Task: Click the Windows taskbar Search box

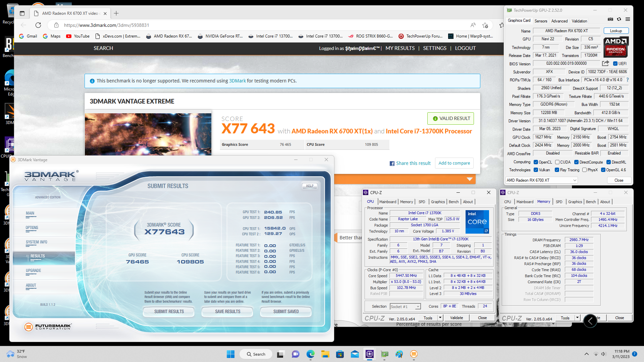Action: [256, 354]
